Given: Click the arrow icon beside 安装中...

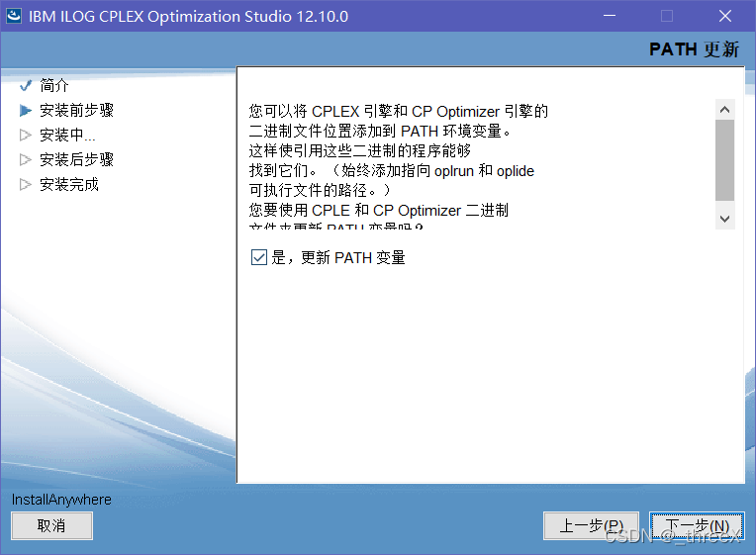Looking at the screenshot, I should 26,135.
